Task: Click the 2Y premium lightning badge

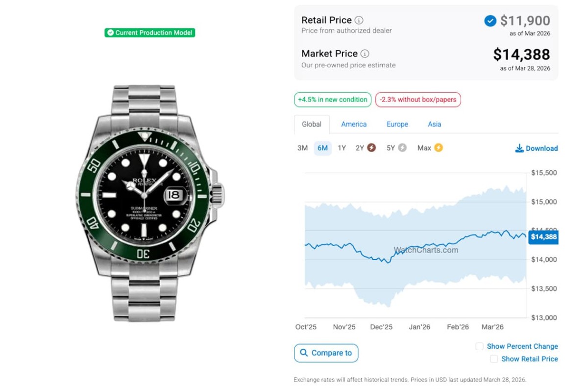Action: [x=371, y=148]
